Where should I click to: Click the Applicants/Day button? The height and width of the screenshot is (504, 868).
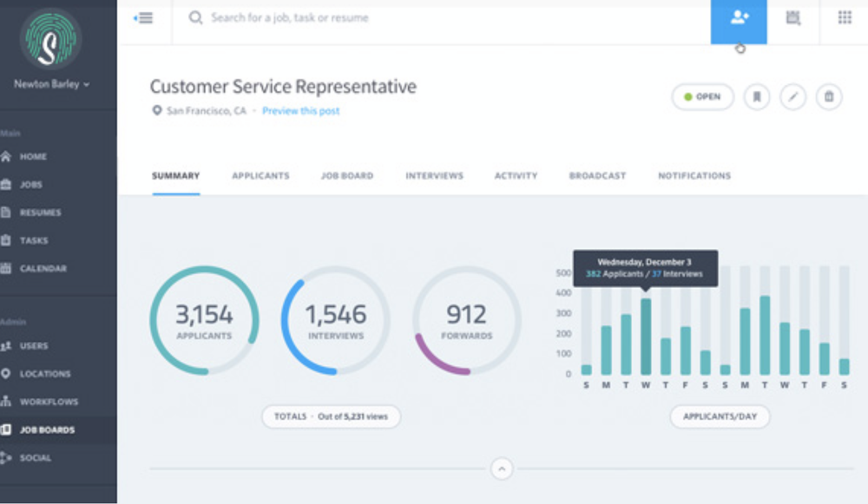coord(720,416)
